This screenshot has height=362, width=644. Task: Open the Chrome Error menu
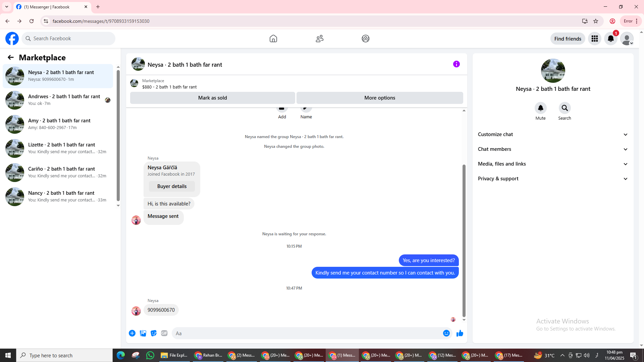coord(631,21)
